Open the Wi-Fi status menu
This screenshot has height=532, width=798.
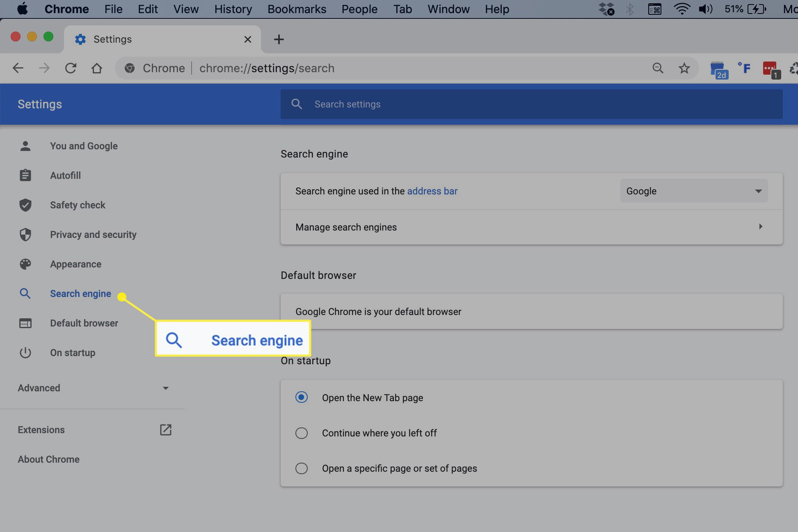[681, 9]
